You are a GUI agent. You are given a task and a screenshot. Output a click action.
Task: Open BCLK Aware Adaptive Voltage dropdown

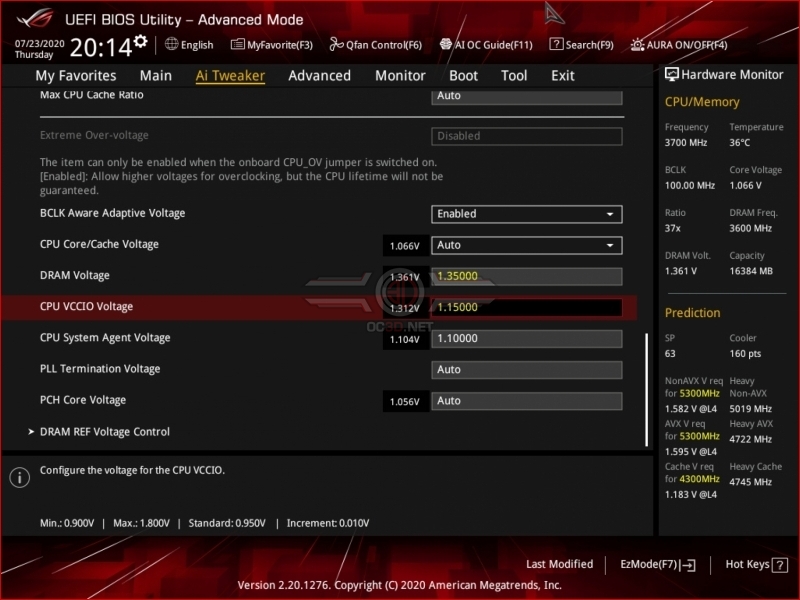[x=527, y=214]
